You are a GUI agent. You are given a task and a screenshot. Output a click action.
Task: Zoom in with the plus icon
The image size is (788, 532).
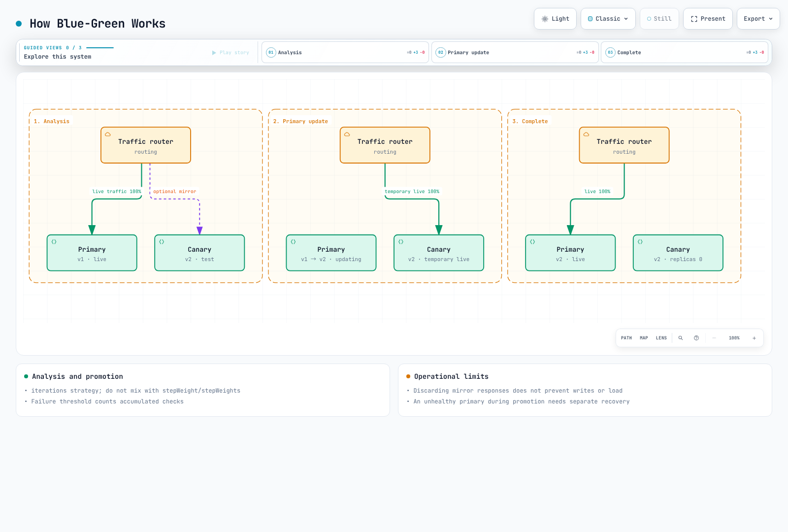point(754,338)
